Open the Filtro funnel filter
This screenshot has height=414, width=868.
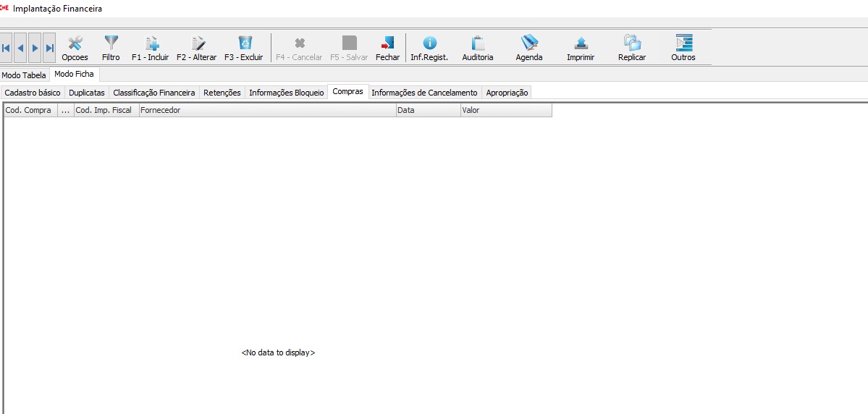coord(111,48)
